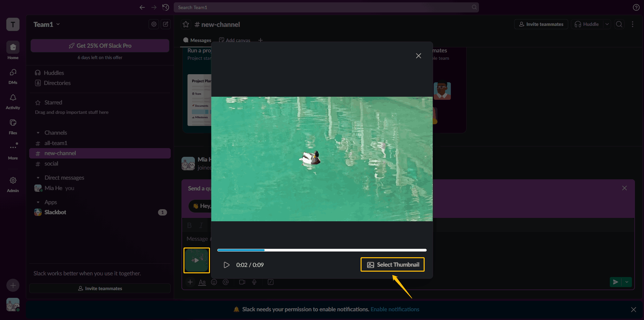The height and width of the screenshot is (320, 644).
Task: Open the Files section in sidebar
Action: coord(12,126)
